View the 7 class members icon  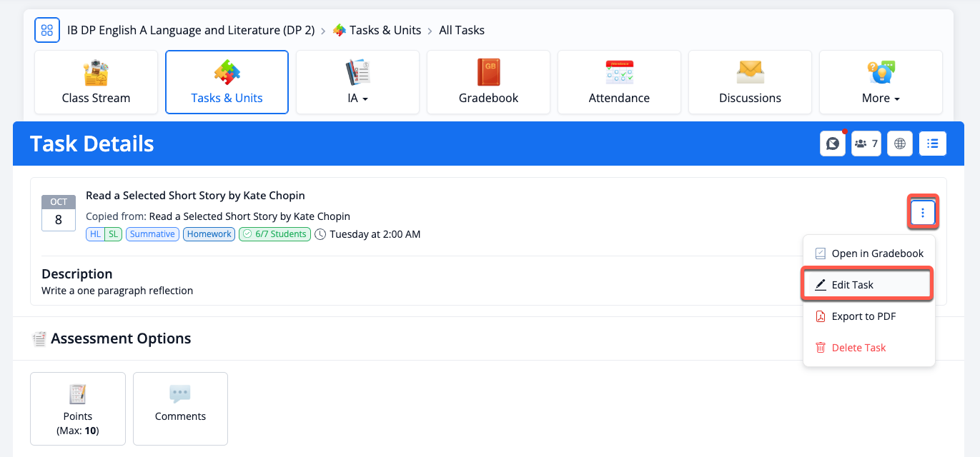tap(866, 144)
